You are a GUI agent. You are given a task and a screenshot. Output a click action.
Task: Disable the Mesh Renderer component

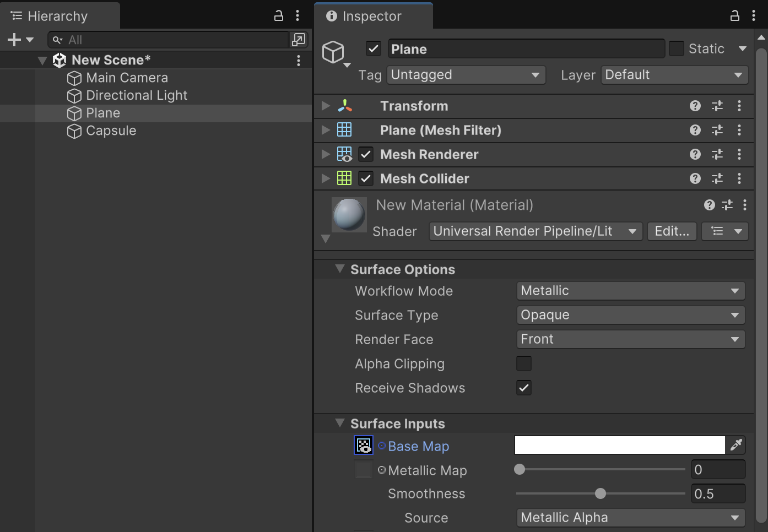pyautogui.click(x=366, y=154)
